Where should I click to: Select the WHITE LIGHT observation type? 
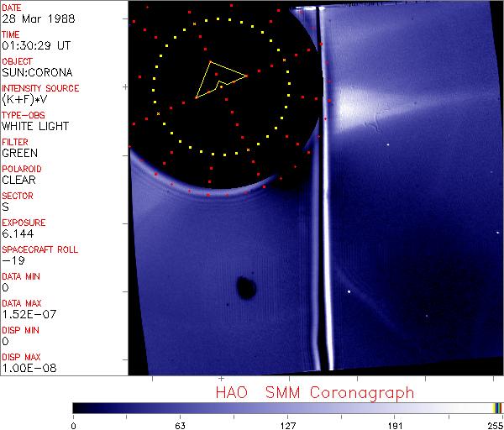(35, 127)
